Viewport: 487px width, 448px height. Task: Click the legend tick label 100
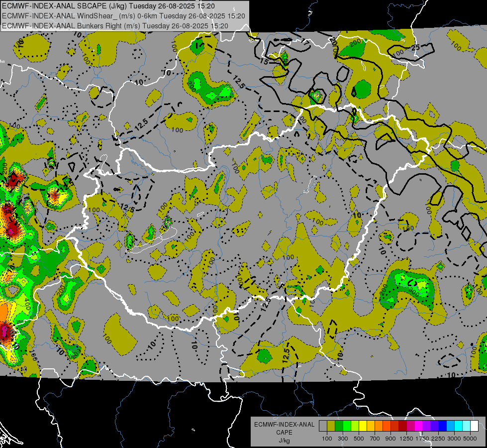click(327, 439)
